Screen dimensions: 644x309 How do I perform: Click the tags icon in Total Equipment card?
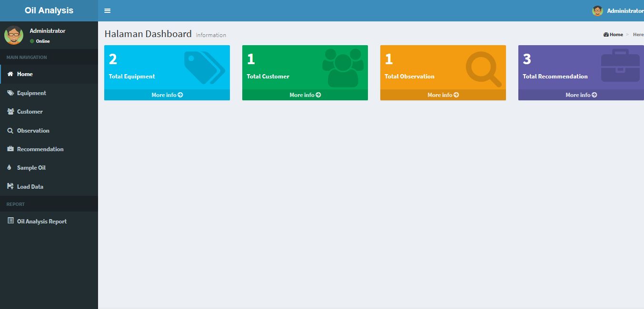[x=205, y=68]
